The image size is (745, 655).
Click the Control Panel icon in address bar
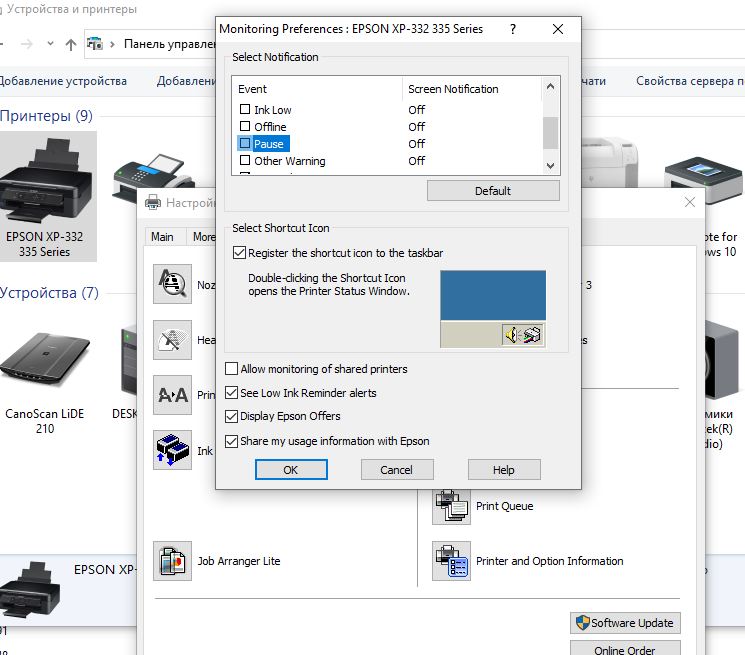pyautogui.click(x=95, y=44)
